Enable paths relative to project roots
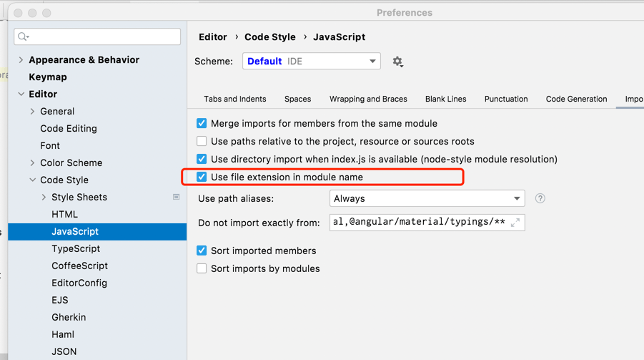644x360 pixels. point(202,141)
